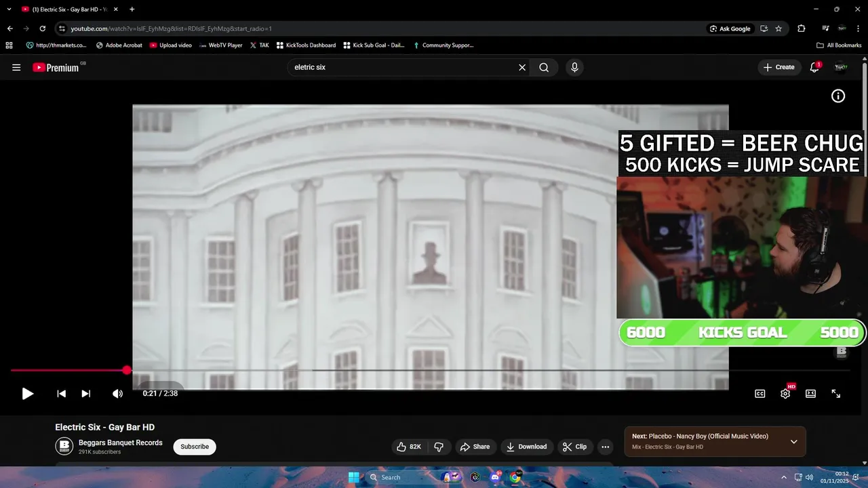Open the Chrome profile avatar
868x488 pixels.
[x=842, y=28]
